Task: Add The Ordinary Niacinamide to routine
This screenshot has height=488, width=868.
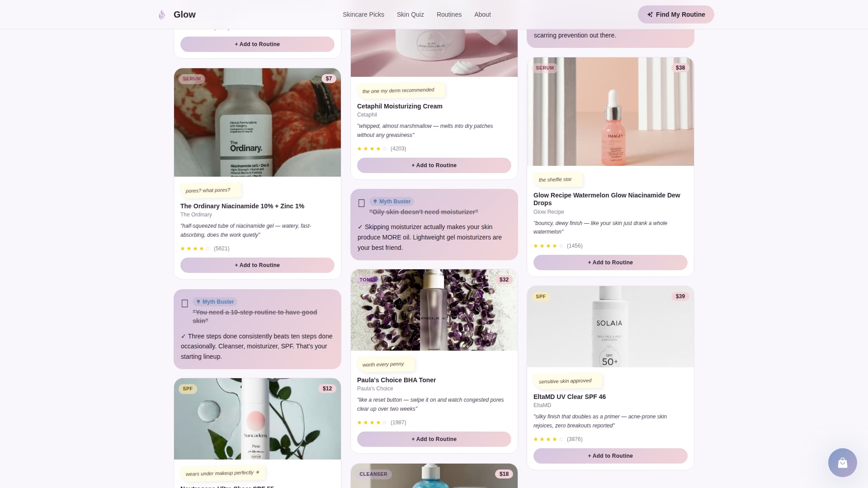Action: (x=257, y=265)
